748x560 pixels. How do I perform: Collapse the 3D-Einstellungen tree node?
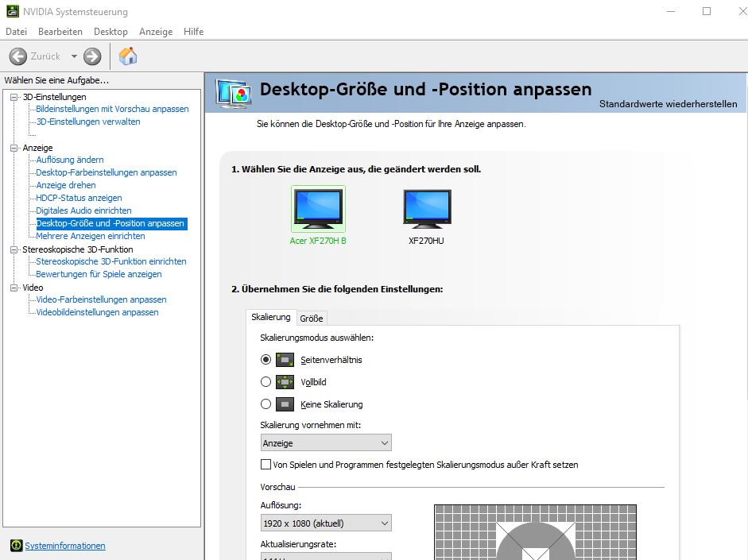[14, 97]
